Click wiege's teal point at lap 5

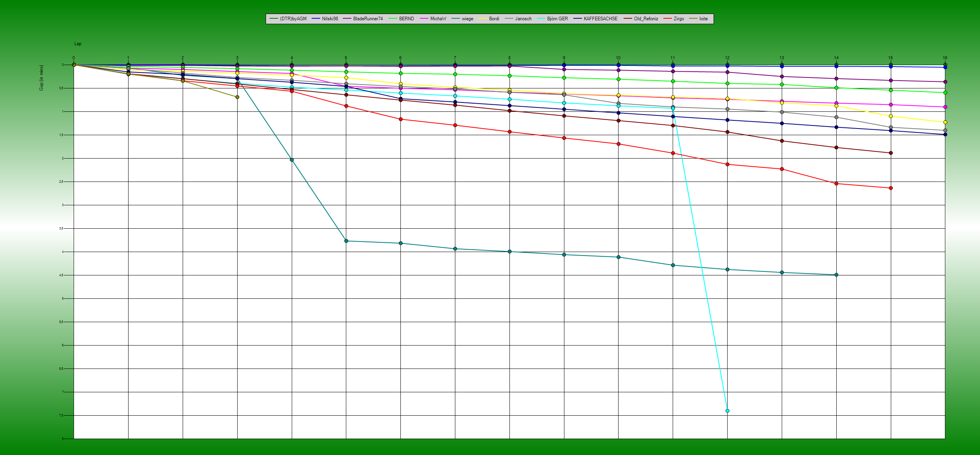pyautogui.click(x=346, y=241)
